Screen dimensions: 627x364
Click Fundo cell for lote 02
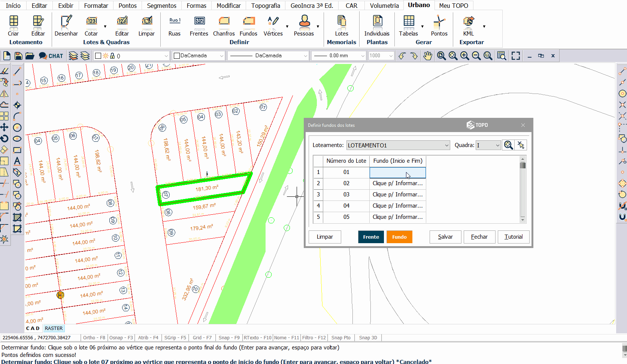[x=397, y=183]
